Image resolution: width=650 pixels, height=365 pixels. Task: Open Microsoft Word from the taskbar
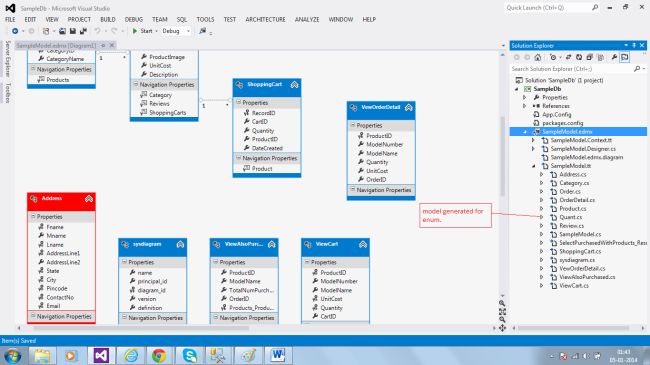278,355
